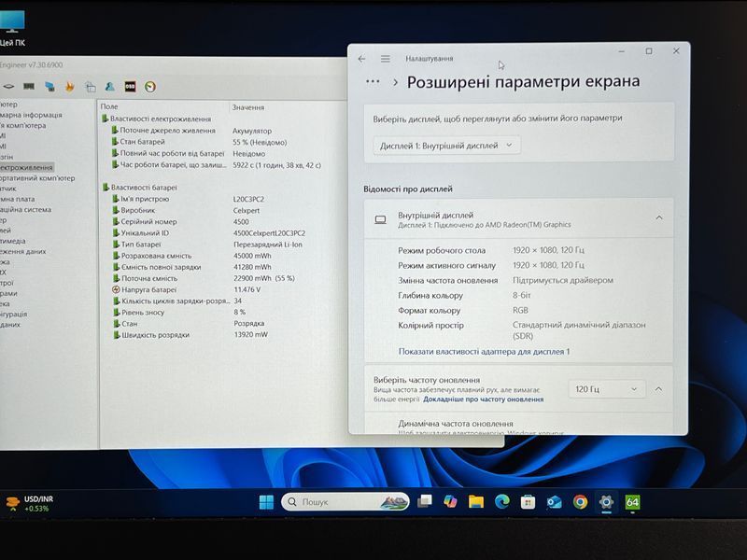747x560 pixels.
Task: Open the 'Дисплей 1: Внутрішній дисплей' dropdown
Action: click(x=447, y=146)
